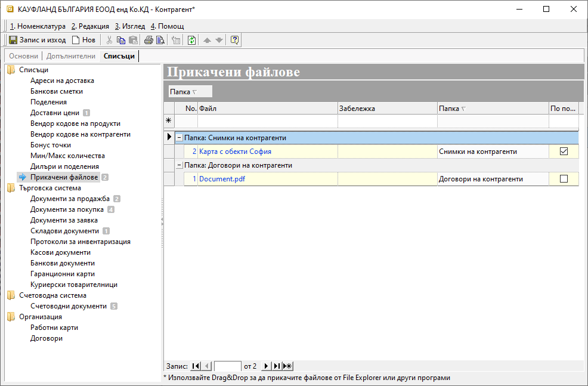Click the Copy icon in the toolbar
Viewport: 588px width, 386px height.
click(121, 40)
